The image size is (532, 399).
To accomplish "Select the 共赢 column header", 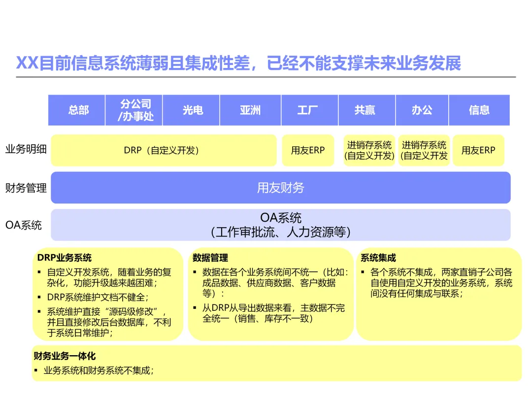I will 367,110.
